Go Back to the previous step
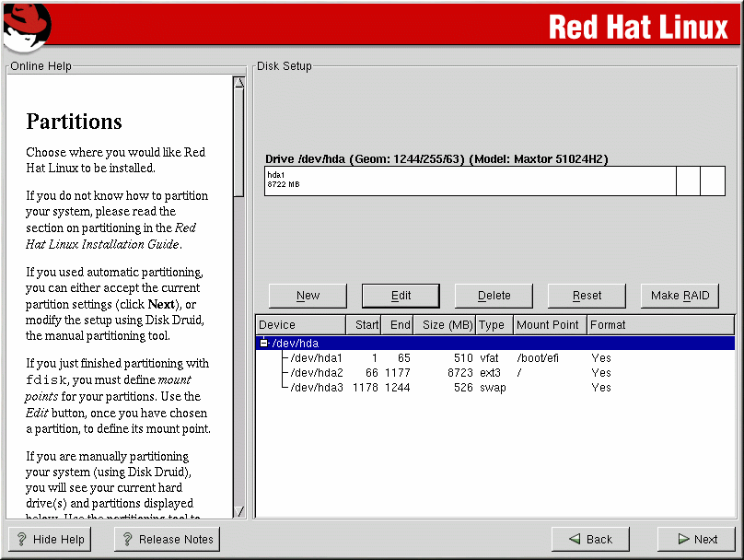Viewport: 744px width, 560px height. click(590, 540)
